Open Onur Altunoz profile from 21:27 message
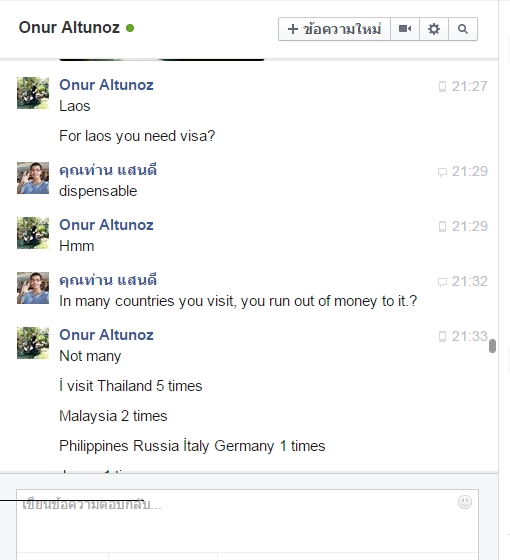Viewport: 510px width, 560px height. 106,85
